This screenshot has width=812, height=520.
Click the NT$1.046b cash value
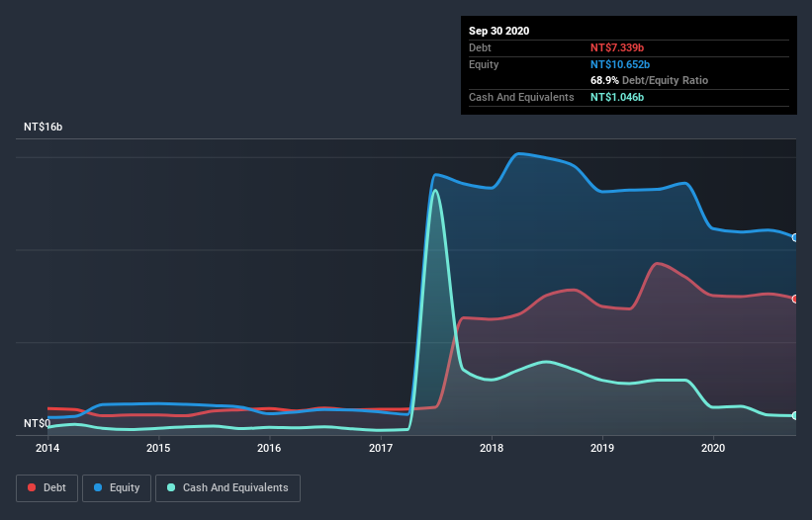coord(617,97)
